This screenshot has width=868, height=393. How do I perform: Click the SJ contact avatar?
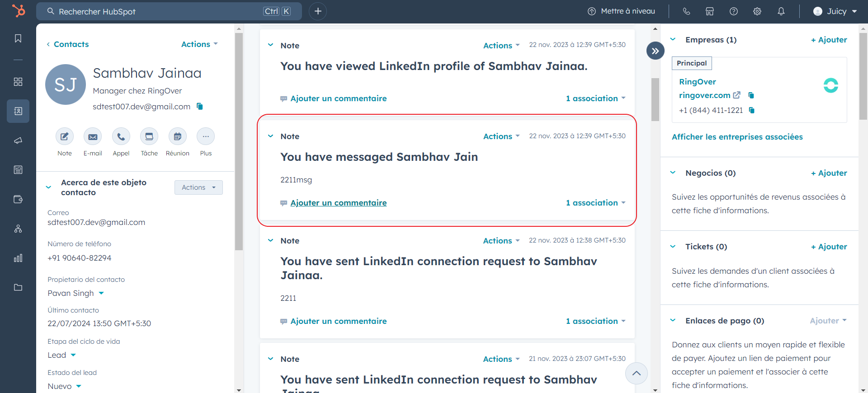tap(66, 84)
